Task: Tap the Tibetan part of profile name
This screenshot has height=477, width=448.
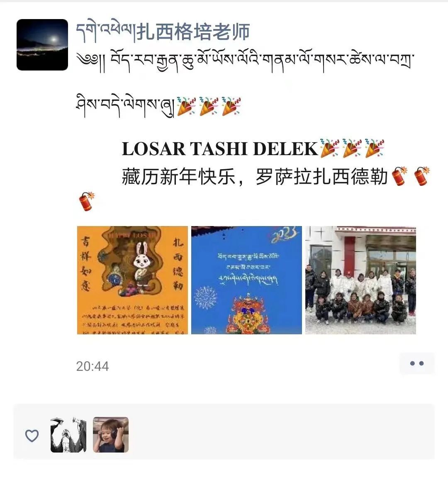Action: pyautogui.click(x=104, y=32)
